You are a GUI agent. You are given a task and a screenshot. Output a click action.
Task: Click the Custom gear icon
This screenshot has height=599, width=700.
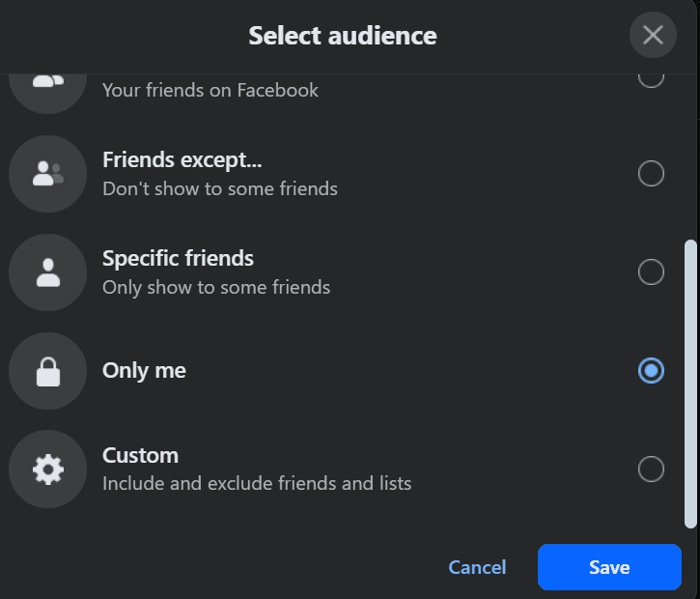pos(48,470)
